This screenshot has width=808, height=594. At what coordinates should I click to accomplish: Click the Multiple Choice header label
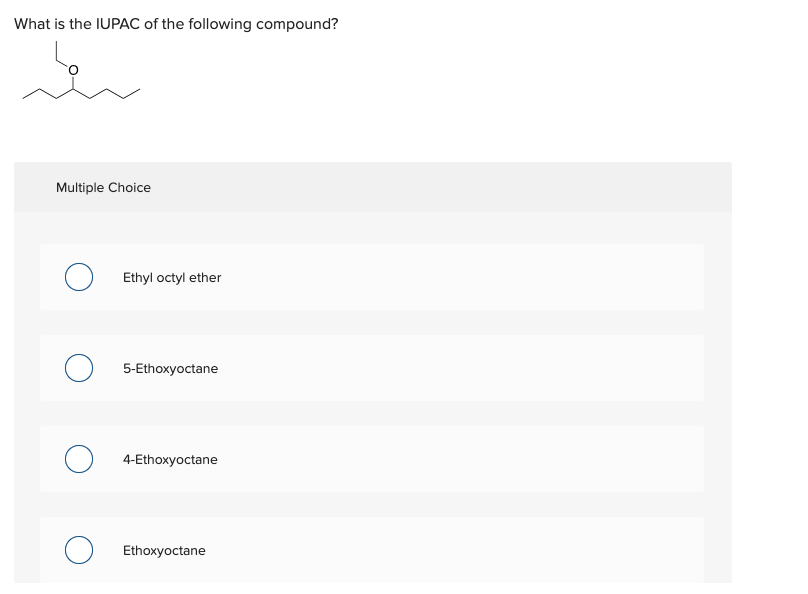point(104,187)
